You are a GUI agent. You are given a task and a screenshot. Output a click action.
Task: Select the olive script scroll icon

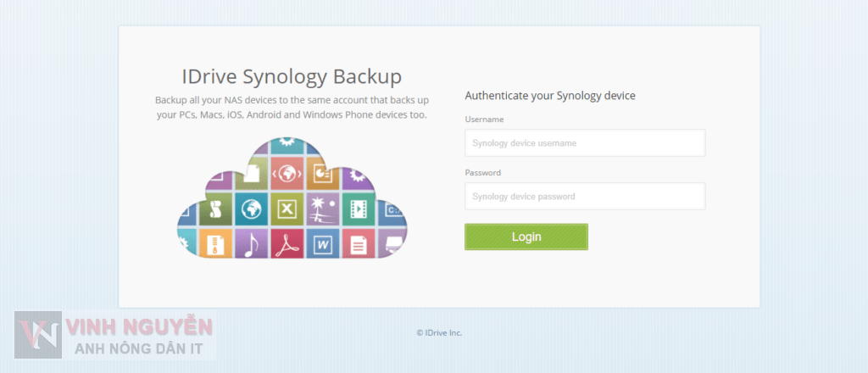pos(216,209)
